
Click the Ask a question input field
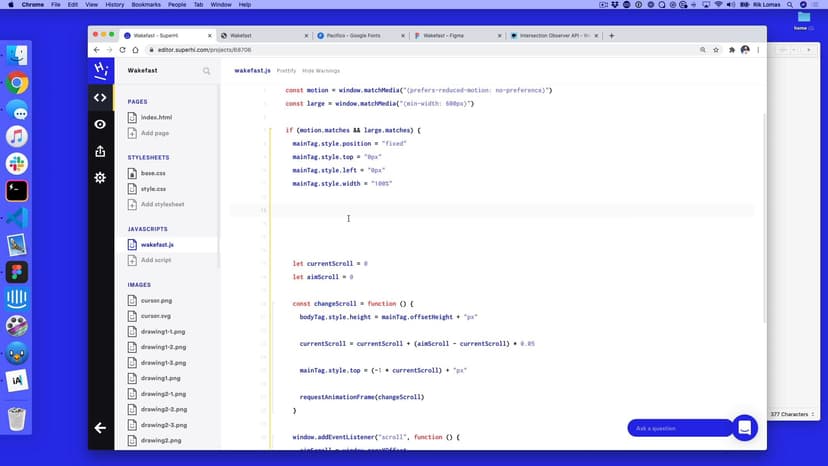tap(678, 428)
